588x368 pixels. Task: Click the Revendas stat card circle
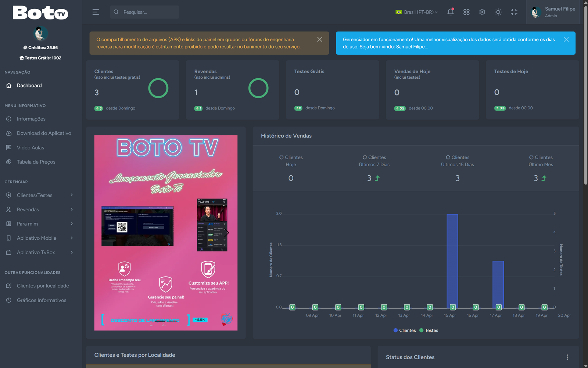(258, 88)
